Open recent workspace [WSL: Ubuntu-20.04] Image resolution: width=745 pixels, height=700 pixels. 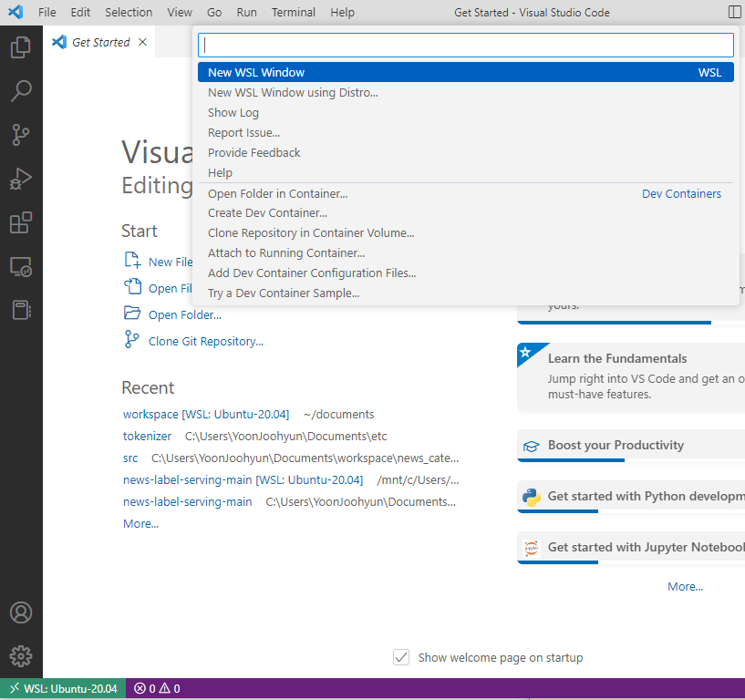pyautogui.click(x=206, y=414)
